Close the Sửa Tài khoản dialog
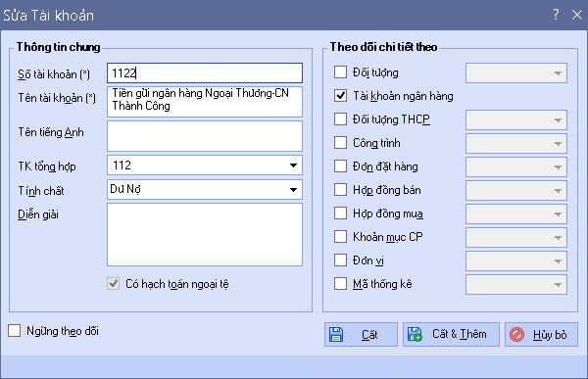The height and width of the screenshot is (379, 588). [x=577, y=15]
